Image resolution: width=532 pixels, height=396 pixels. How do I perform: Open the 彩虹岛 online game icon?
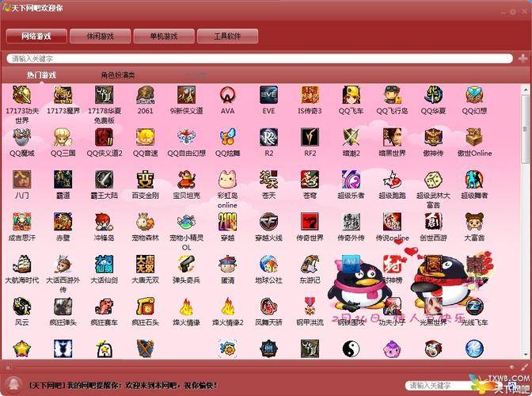227,180
